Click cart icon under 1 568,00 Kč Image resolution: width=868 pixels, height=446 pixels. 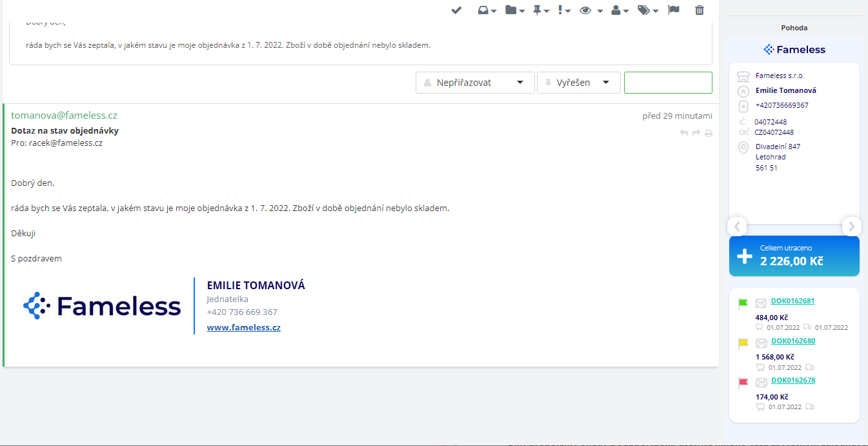tap(760, 367)
